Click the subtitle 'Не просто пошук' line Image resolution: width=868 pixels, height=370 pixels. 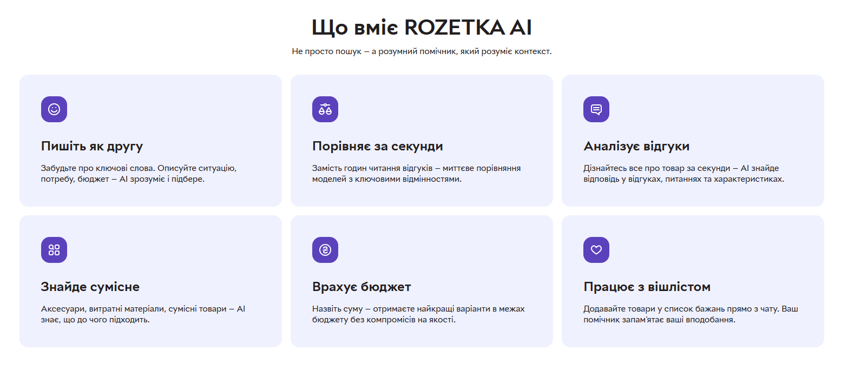click(x=422, y=51)
